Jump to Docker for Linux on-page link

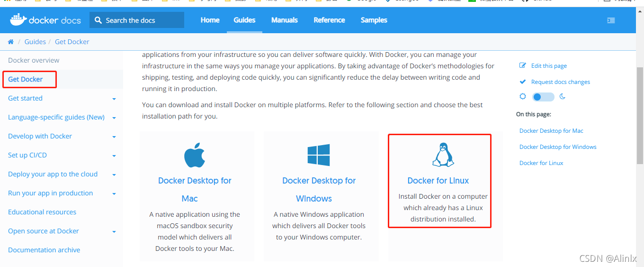pos(541,163)
